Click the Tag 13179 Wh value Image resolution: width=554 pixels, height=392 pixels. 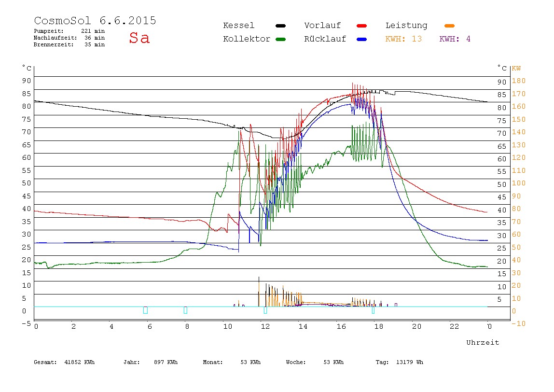coord(399,362)
